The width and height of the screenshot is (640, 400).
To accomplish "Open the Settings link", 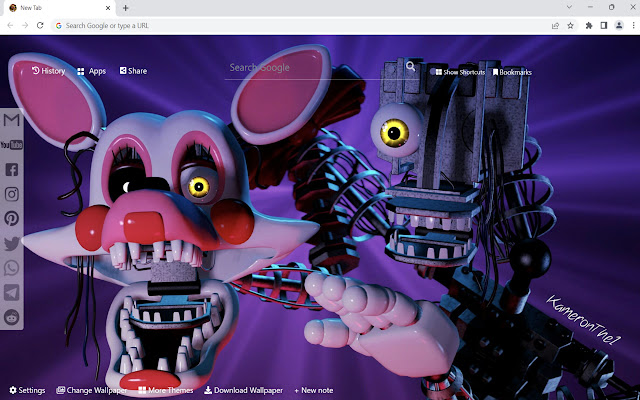I will (x=27, y=390).
